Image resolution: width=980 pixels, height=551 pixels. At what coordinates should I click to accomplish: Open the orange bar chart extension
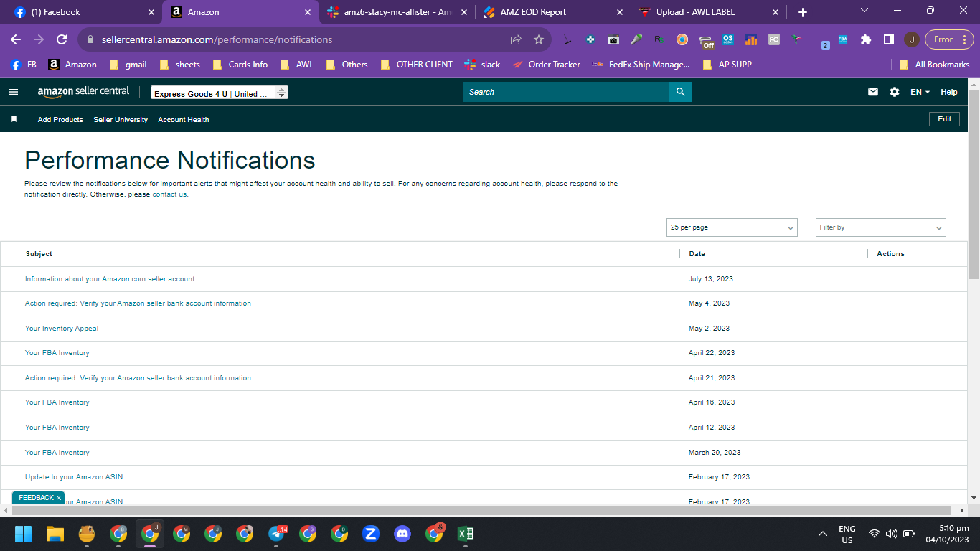[751, 39]
